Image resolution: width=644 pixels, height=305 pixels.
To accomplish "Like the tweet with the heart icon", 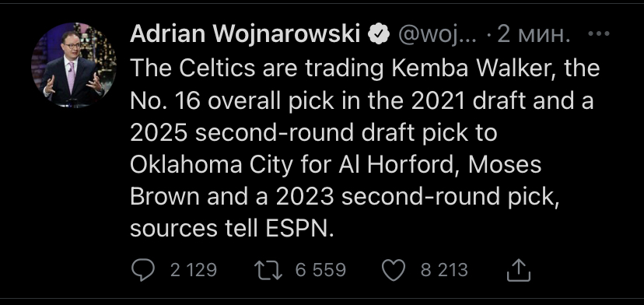I will (394, 271).
